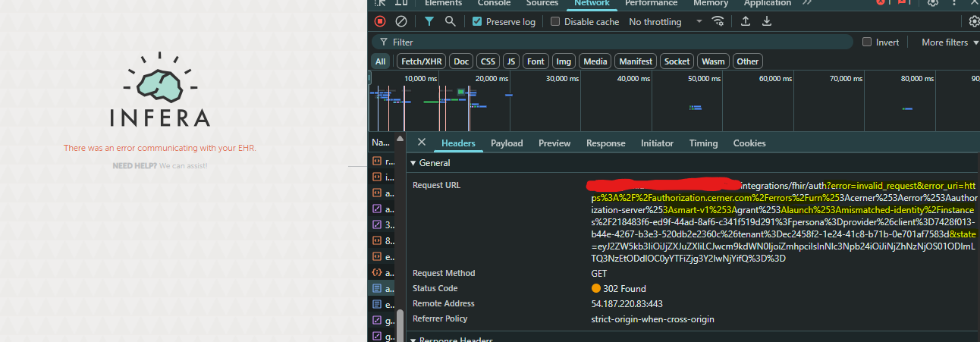This screenshot has height=342, width=980.
Task: Open the Cookies detail tab
Action: point(749,143)
